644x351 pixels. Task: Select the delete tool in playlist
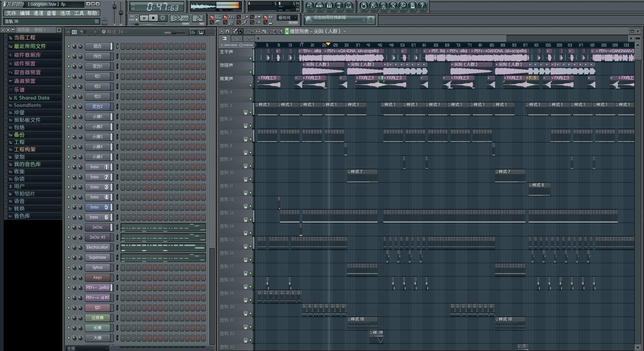point(247,31)
